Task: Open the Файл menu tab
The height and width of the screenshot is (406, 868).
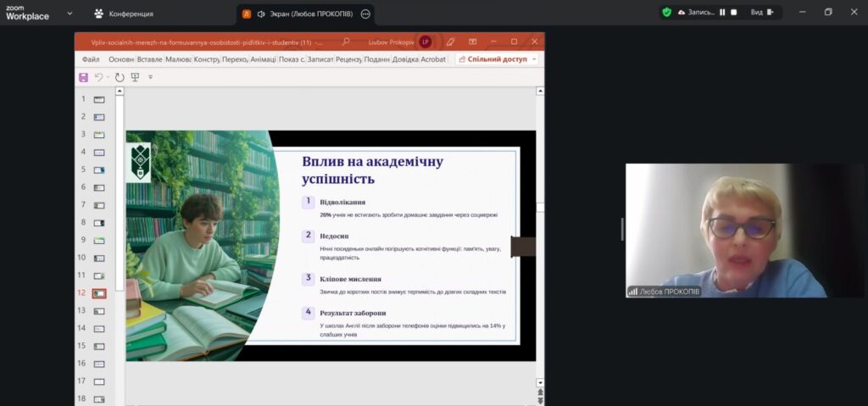Action: click(91, 59)
